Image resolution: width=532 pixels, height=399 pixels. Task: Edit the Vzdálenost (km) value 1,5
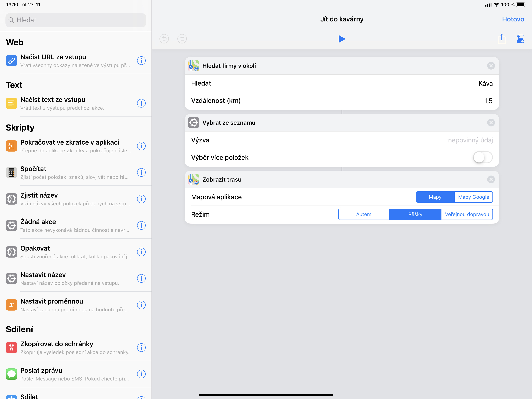pos(488,101)
